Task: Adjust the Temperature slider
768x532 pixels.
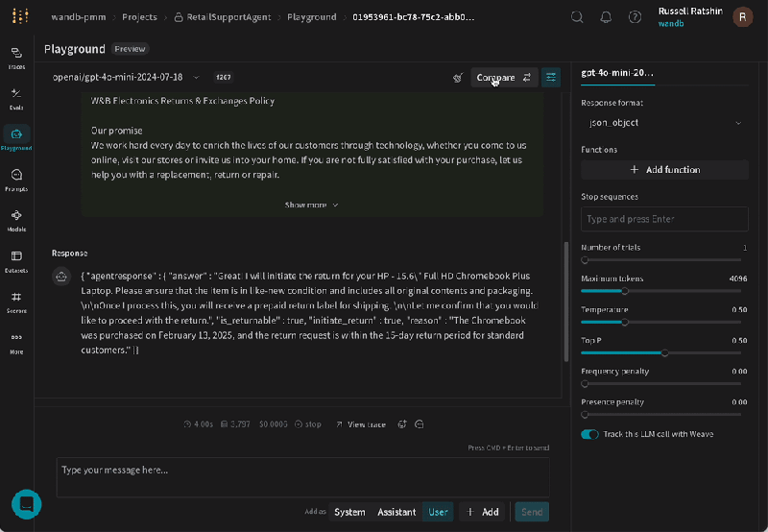Action: coord(660,322)
